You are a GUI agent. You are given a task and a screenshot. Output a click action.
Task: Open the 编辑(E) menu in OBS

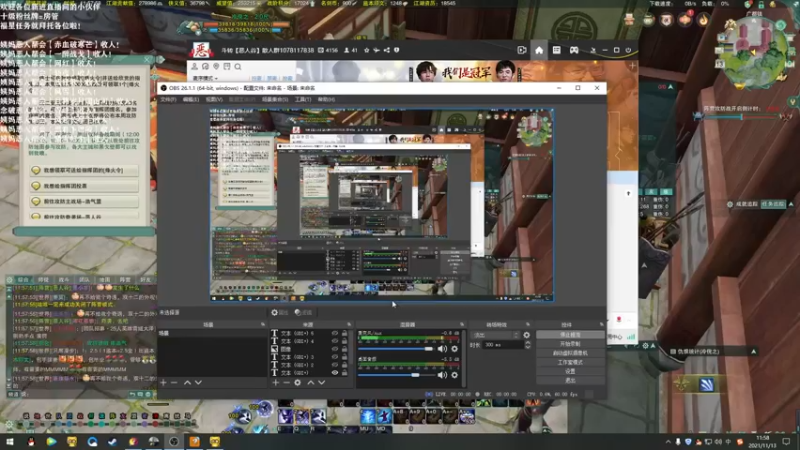click(191, 99)
